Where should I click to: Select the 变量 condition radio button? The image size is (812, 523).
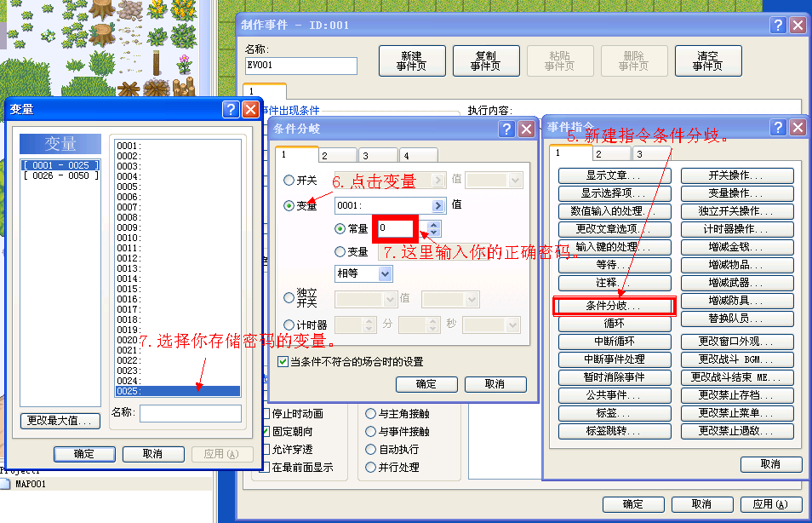tap(289, 206)
